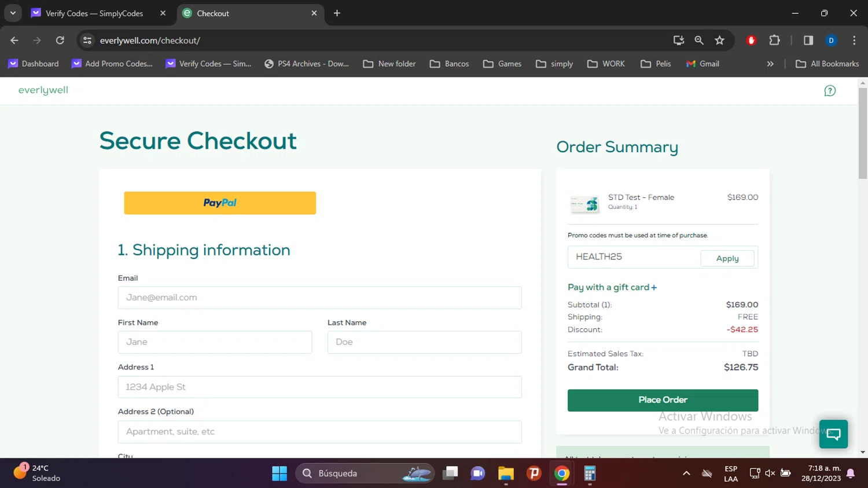The width and height of the screenshot is (868, 488).
Task: Open the help question mark icon
Action: coord(830,91)
